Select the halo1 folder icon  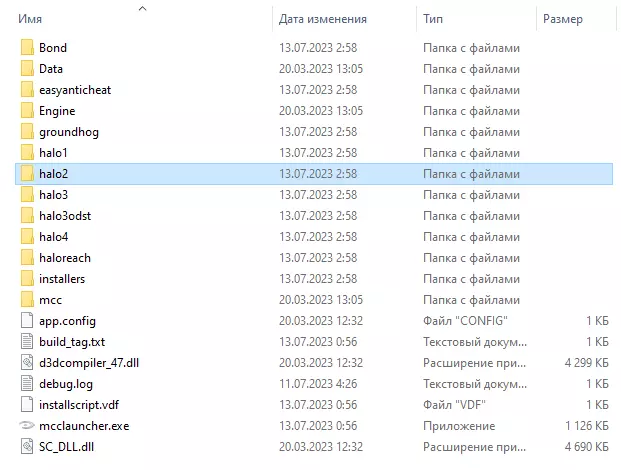pos(27,152)
